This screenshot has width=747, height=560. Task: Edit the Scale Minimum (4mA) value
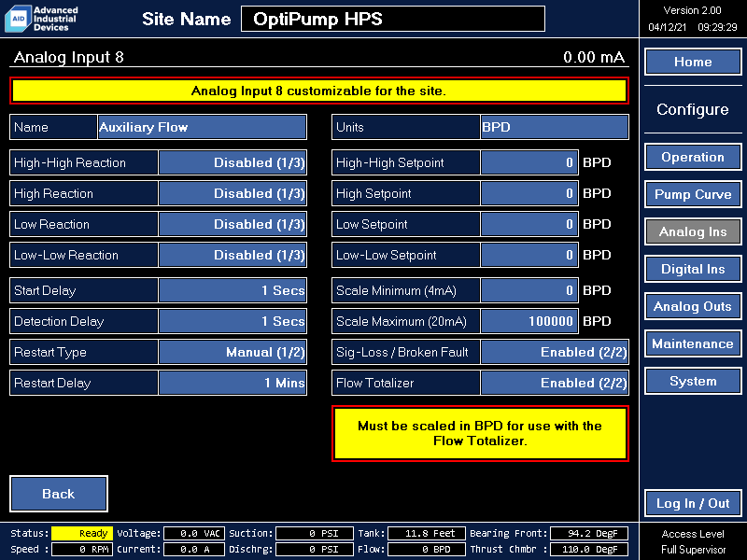click(x=529, y=290)
